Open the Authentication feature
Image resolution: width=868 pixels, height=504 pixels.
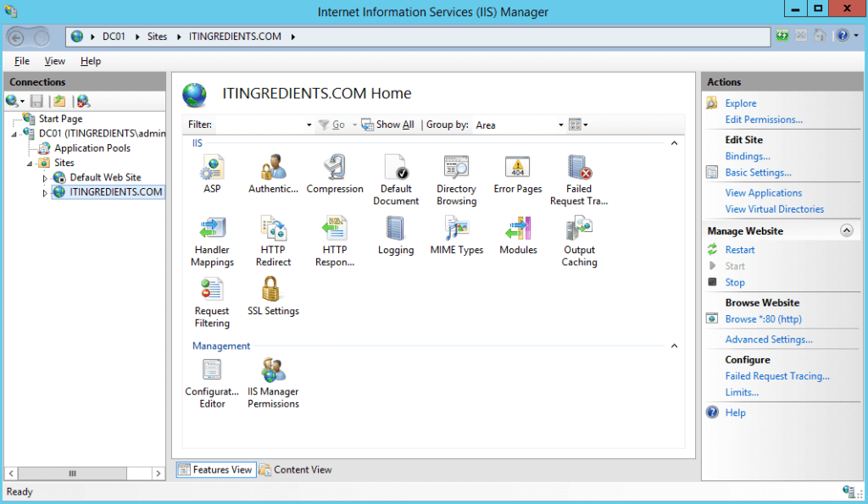[273, 174]
